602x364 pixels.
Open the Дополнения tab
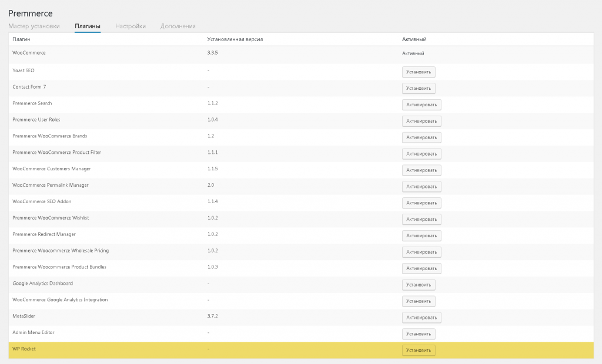tap(178, 26)
